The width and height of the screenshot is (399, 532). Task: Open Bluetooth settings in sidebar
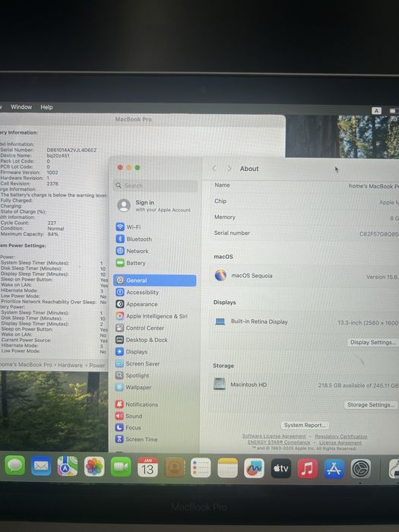click(x=134, y=239)
